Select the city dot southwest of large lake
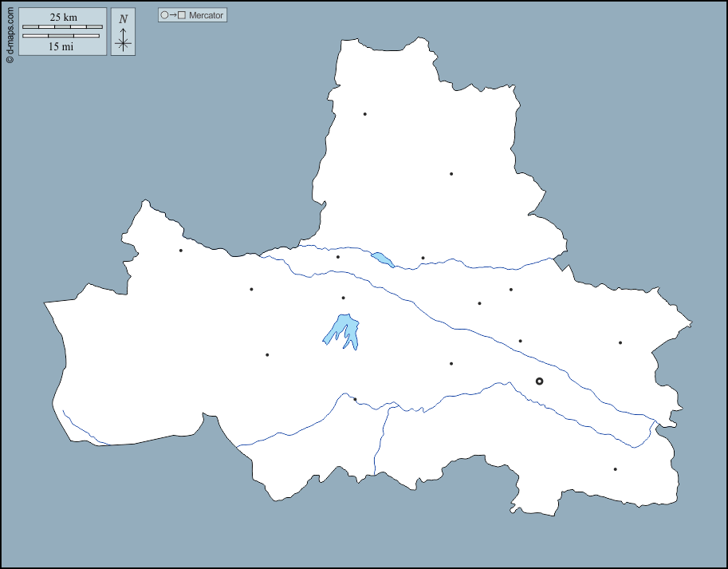This screenshot has width=728, height=569. 267,355
